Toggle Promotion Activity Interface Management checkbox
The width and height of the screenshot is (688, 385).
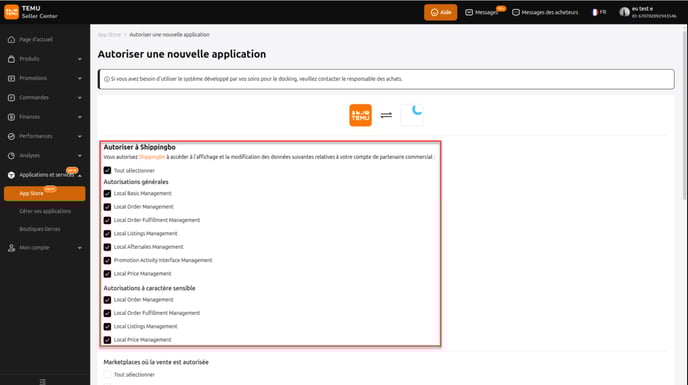108,260
